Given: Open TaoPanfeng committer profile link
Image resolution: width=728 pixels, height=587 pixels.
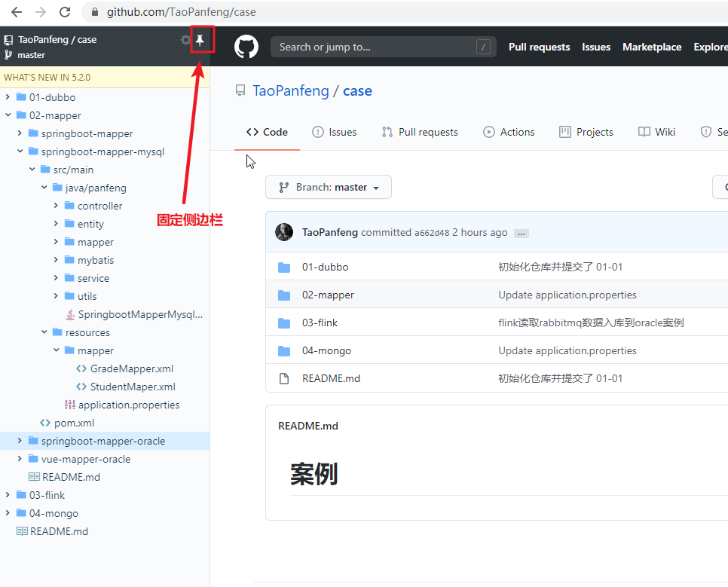Looking at the screenshot, I should (329, 232).
